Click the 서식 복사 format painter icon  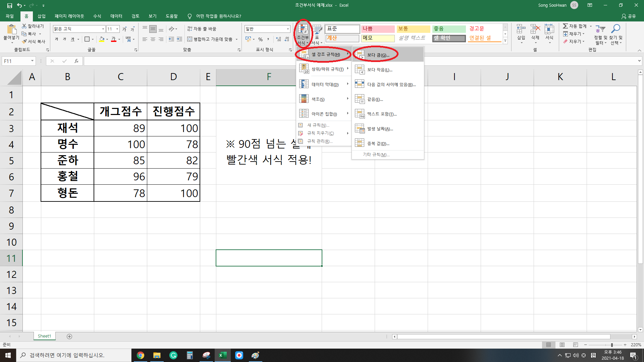click(x=24, y=42)
